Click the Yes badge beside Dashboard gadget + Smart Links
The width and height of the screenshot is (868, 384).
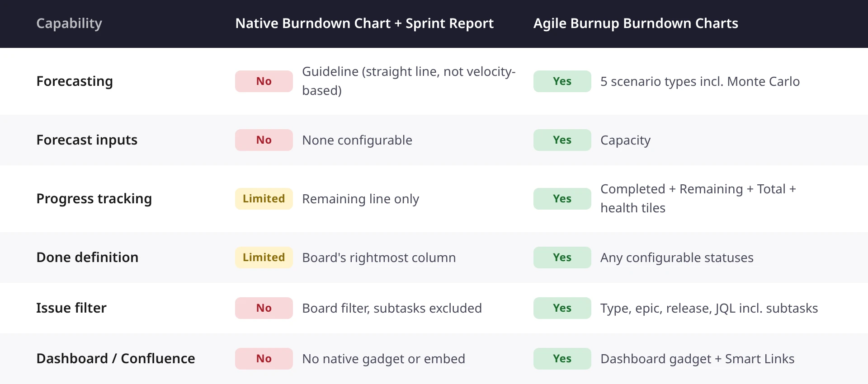click(562, 359)
